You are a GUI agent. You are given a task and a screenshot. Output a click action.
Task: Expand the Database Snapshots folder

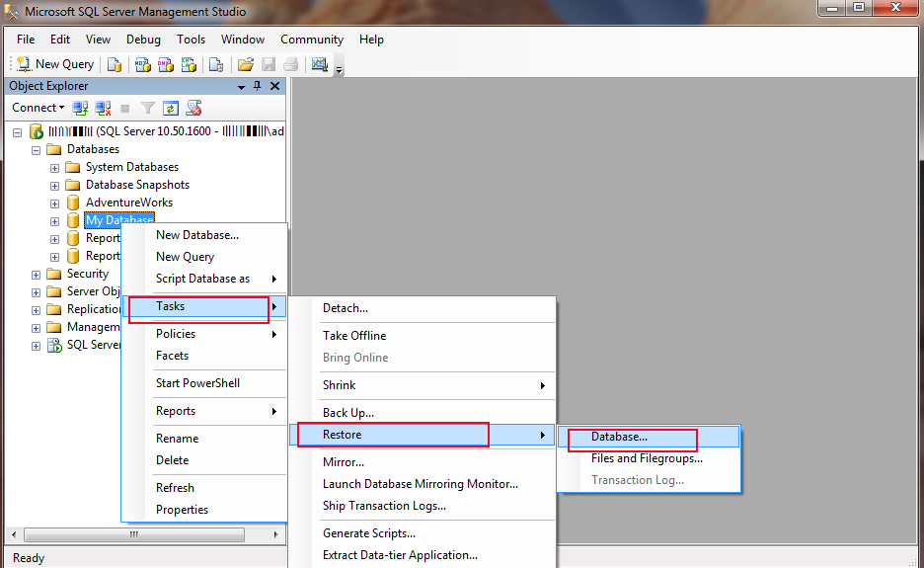(x=54, y=186)
